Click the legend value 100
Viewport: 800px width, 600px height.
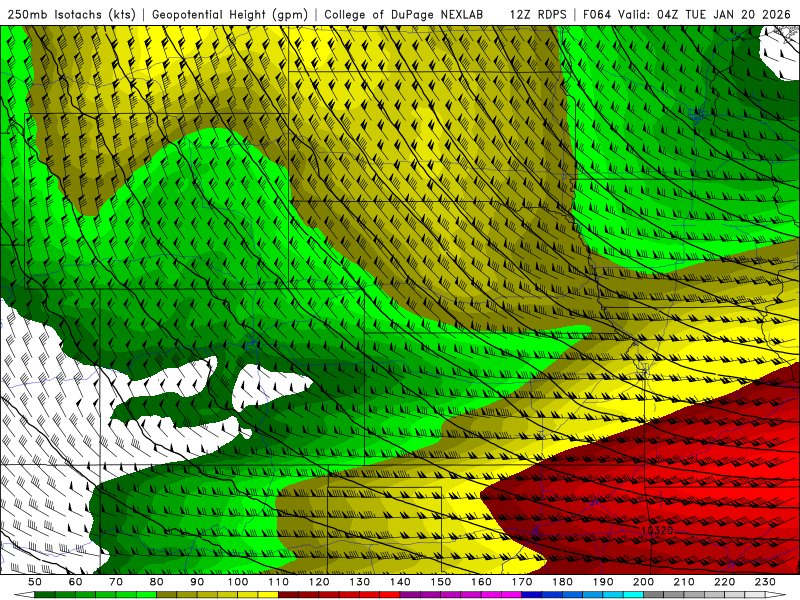[x=238, y=582]
